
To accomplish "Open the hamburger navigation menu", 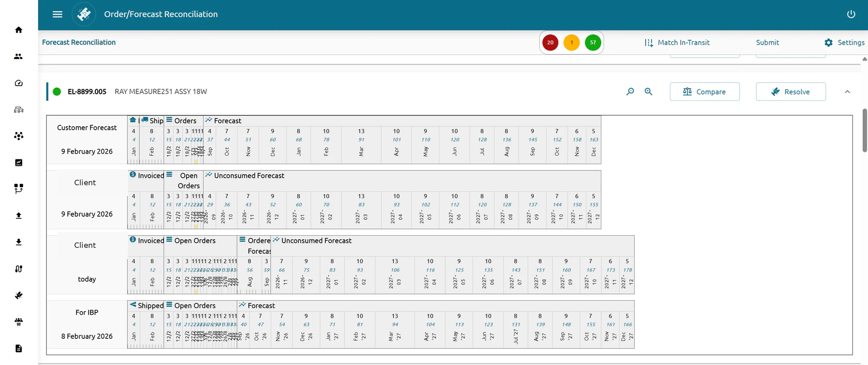I will (x=57, y=14).
